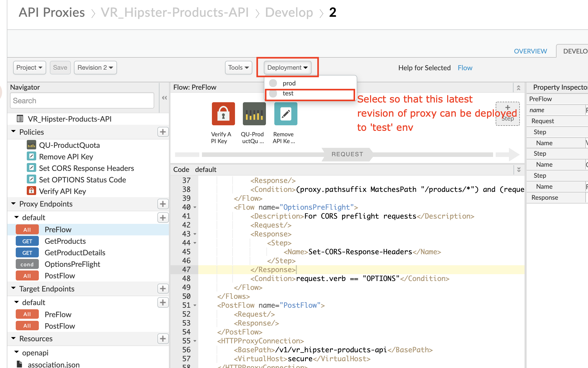Add a flow to proxy default endpoint

tap(163, 218)
